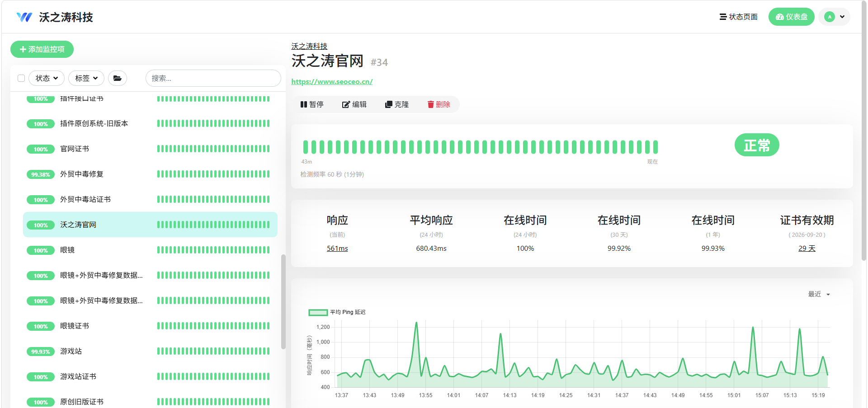
Task: Toggle the 平均 Ping 延迟 legend swatch
Action: pyautogui.click(x=318, y=312)
